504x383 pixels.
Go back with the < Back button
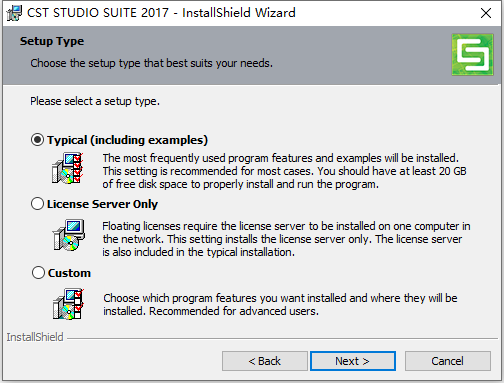click(x=265, y=361)
